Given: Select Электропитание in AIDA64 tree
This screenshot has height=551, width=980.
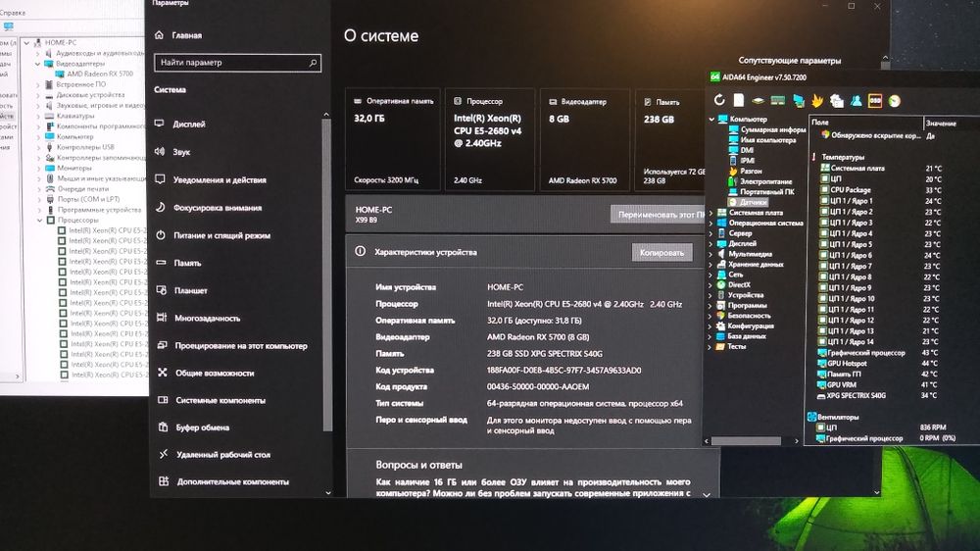Looking at the screenshot, I should tap(765, 181).
